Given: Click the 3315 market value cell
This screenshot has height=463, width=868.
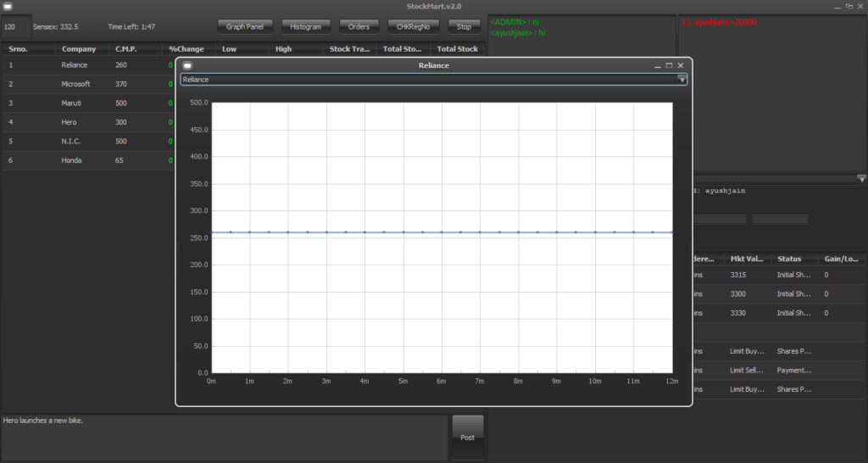Looking at the screenshot, I should pyautogui.click(x=747, y=275).
